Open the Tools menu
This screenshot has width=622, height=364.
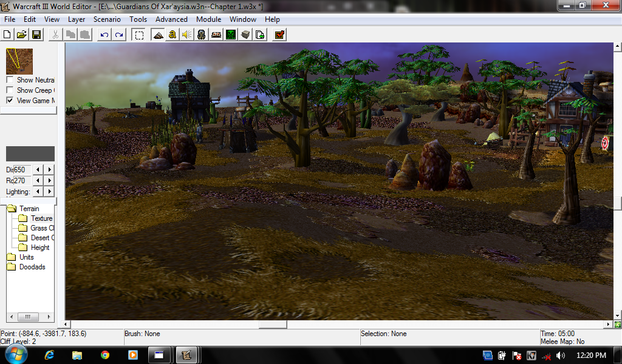click(138, 19)
